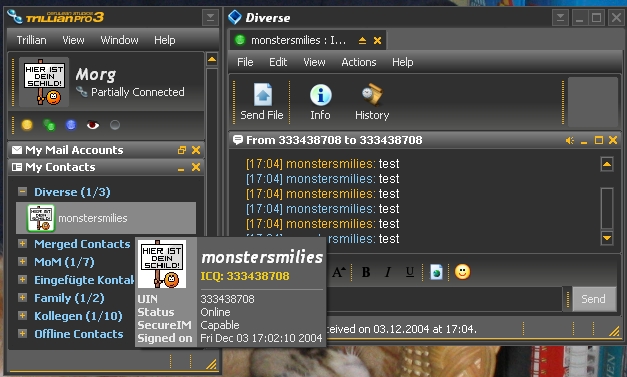Image resolution: width=627 pixels, height=377 pixels.
Task: Open the Window menu
Action: click(119, 40)
